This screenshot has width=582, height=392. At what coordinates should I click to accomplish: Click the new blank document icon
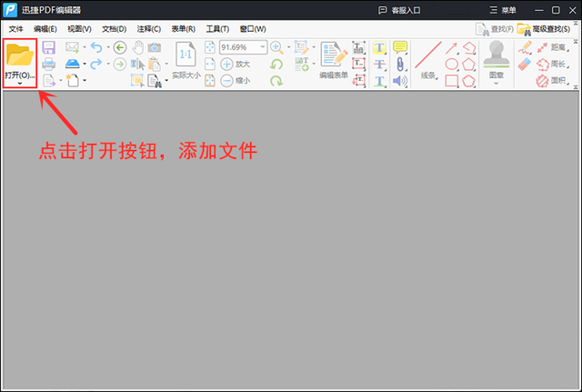tap(73, 80)
